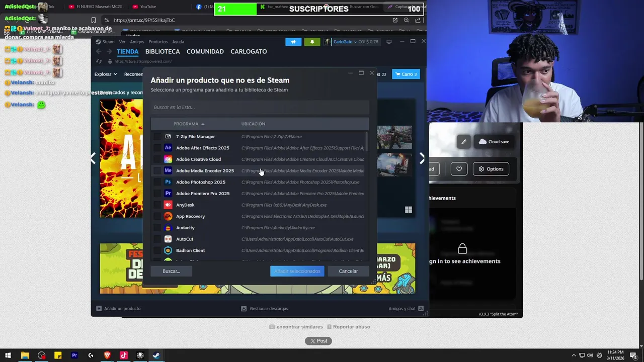Click Steam's Big Picture monitor icon

(389, 42)
